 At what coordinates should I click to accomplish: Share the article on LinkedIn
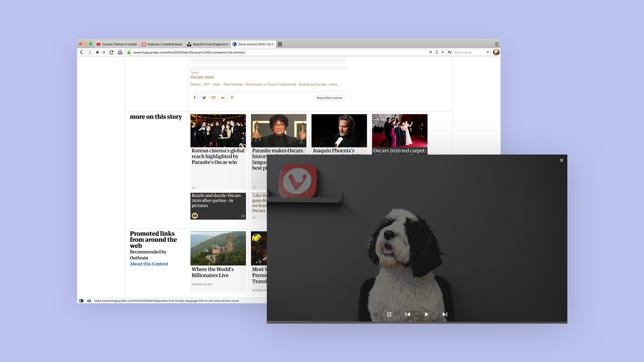click(223, 98)
